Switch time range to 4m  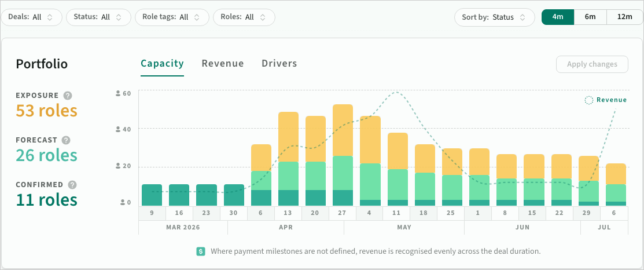point(558,17)
